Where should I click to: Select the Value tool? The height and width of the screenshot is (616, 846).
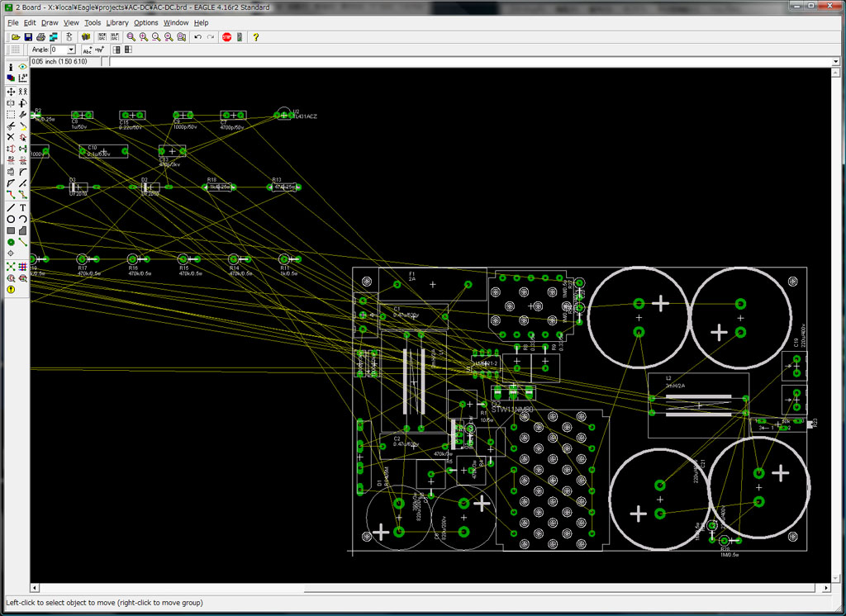point(22,160)
